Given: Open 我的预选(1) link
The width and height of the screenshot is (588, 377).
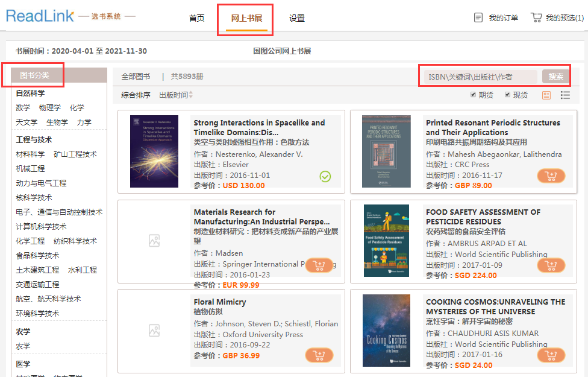Looking at the screenshot, I should click(x=565, y=18).
